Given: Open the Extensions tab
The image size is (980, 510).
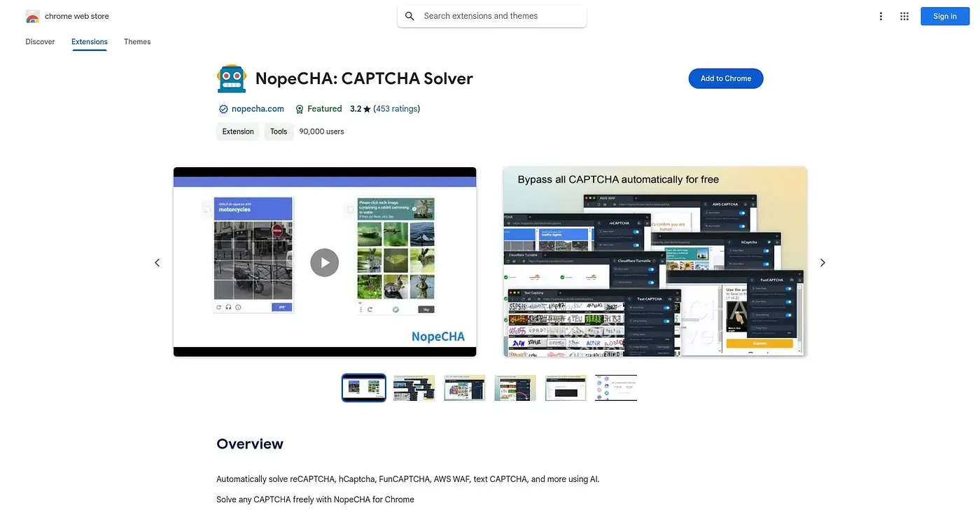Looking at the screenshot, I should [x=90, y=42].
